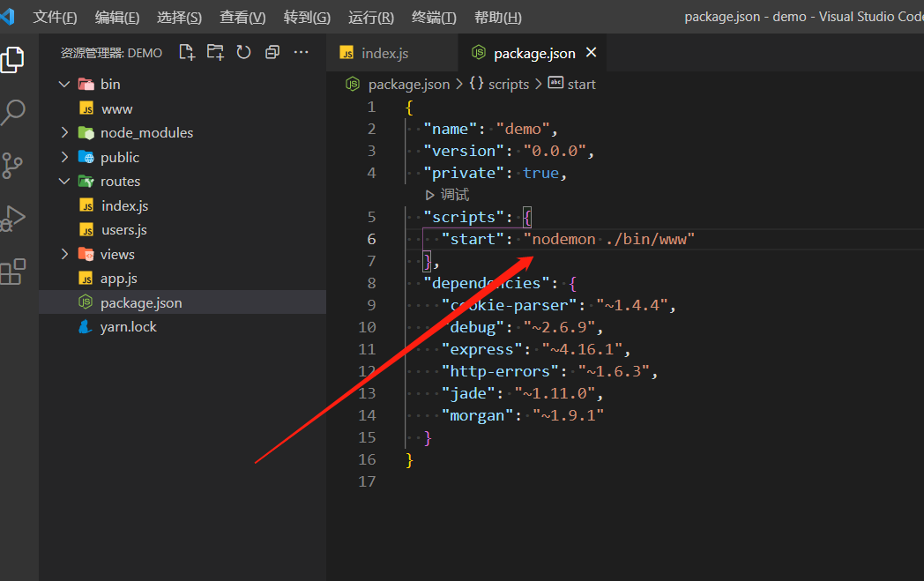Open the Explorer view in activity bar
924x581 pixels.
(x=12, y=60)
